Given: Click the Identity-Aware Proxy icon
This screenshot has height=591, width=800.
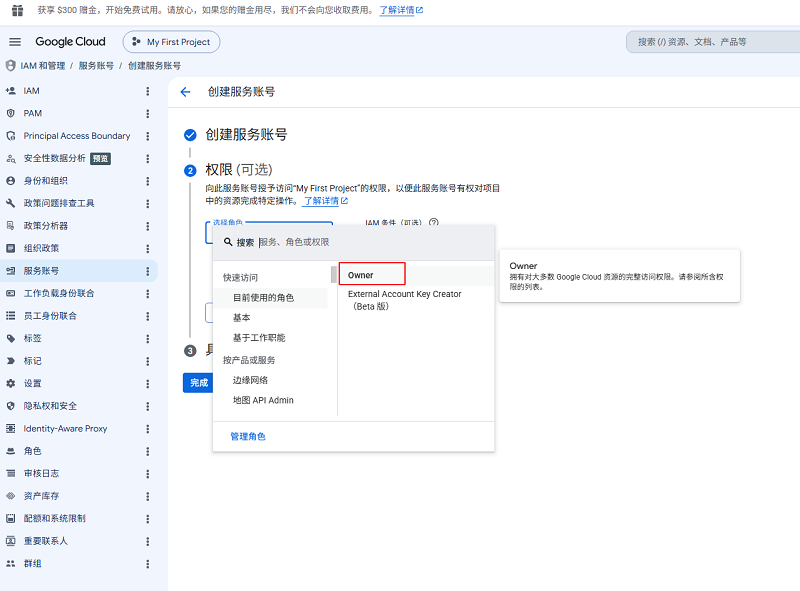Looking at the screenshot, I should (x=11, y=428).
